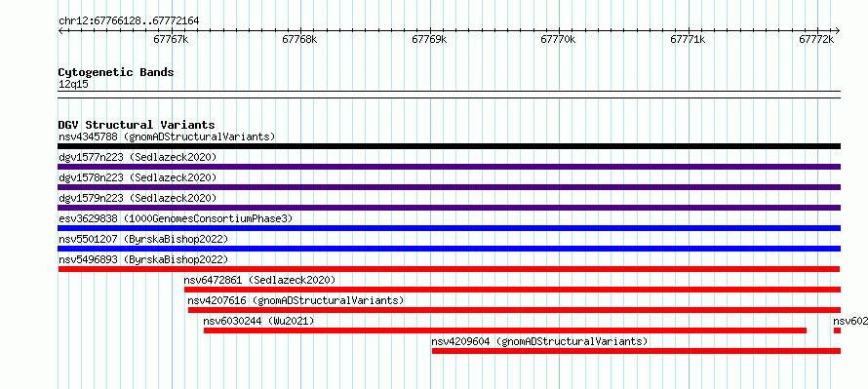Open the nsv6030244 (Wu2021) label

(x=258, y=321)
